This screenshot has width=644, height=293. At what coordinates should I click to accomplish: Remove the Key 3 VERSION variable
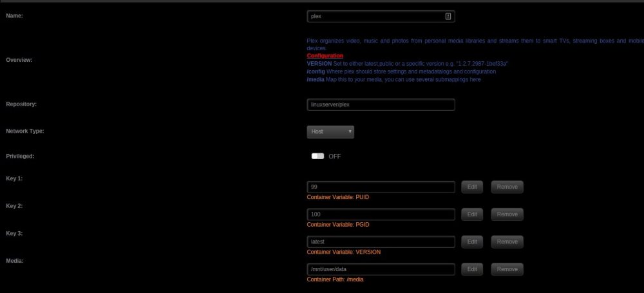tap(507, 241)
